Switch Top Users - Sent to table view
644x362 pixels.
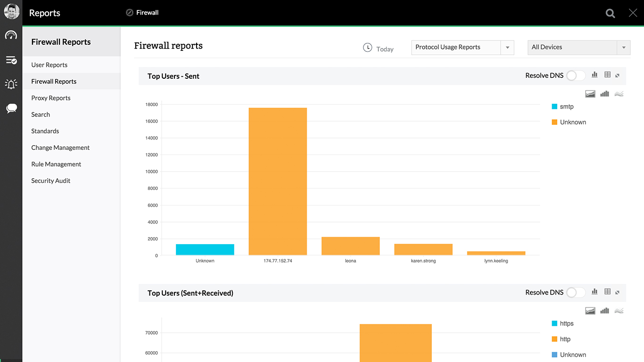607,75
